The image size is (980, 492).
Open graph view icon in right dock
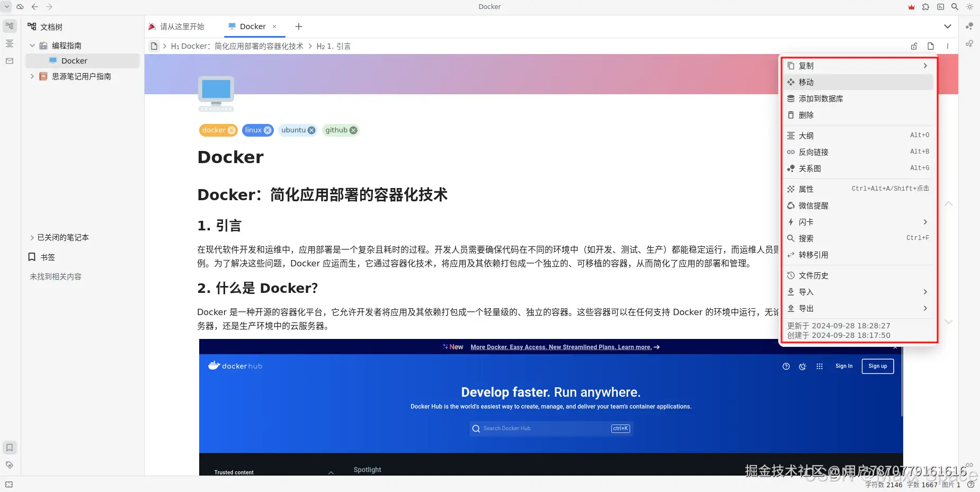(x=969, y=26)
